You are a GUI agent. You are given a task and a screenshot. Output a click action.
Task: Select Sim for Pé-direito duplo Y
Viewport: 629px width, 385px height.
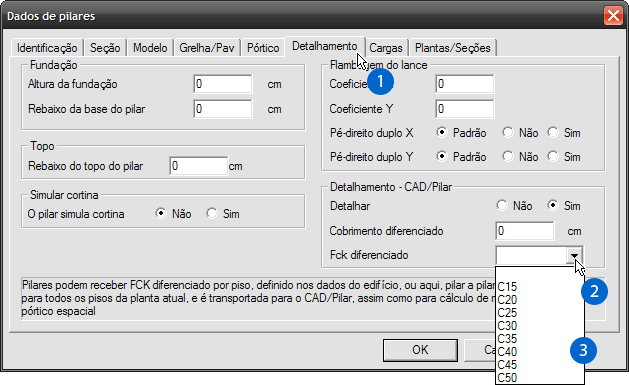[x=553, y=156]
